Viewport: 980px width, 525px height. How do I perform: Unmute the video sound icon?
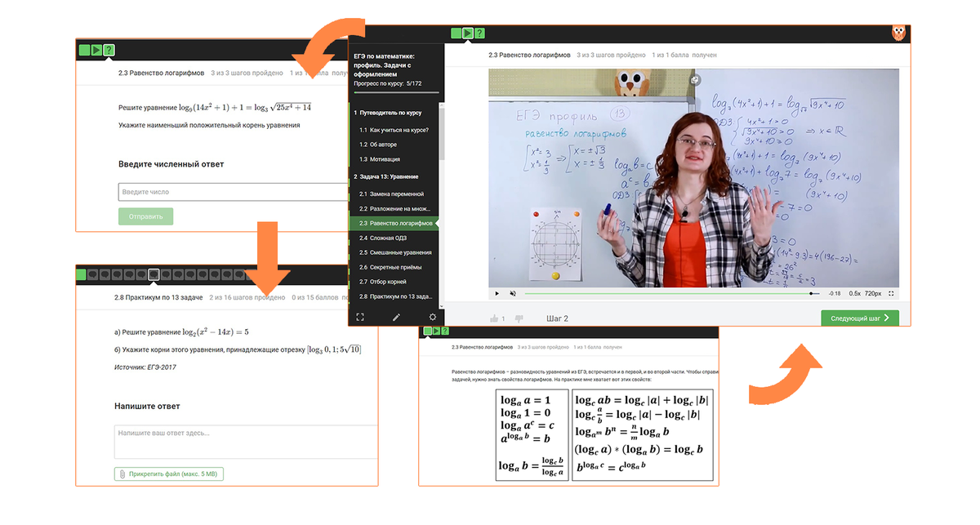pyautogui.click(x=513, y=293)
